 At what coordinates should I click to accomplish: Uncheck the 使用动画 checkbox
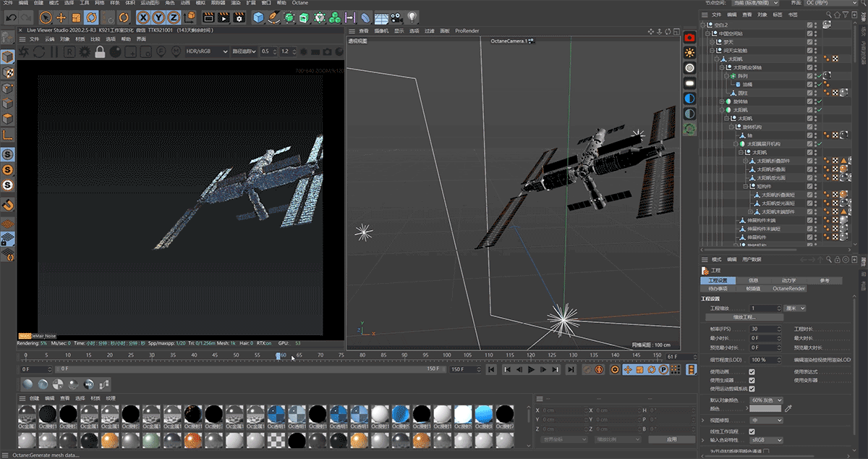pyautogui.click(x=752, y=371)
